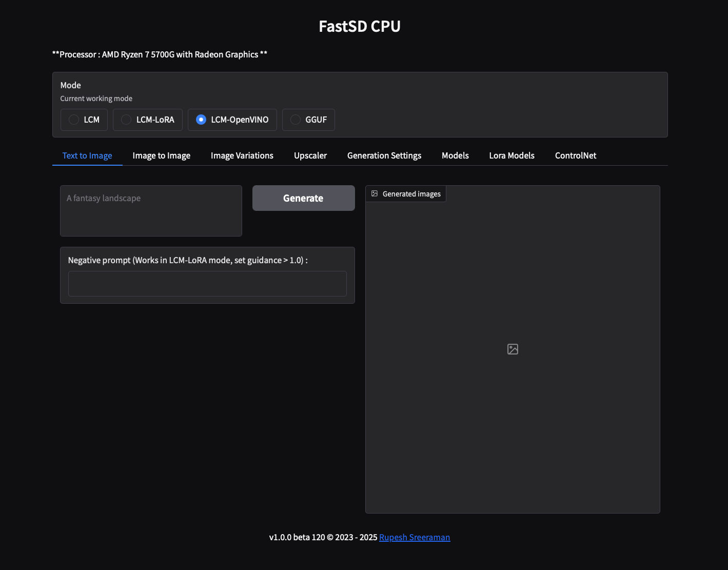Viewport: 728px width, 570px height.
Task: Switch mode to GGUF
Action: pos(296,120)
